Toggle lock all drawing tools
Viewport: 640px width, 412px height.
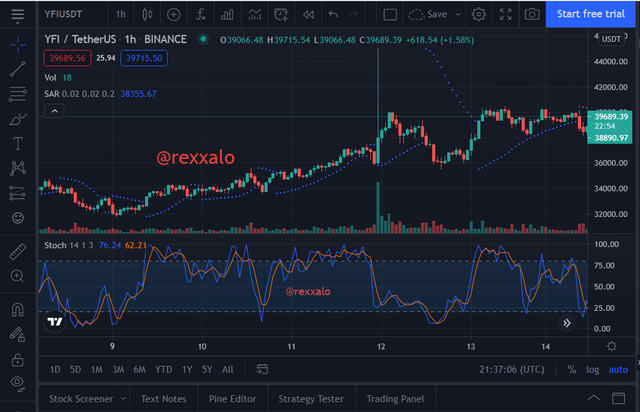[x=18, y=360]
